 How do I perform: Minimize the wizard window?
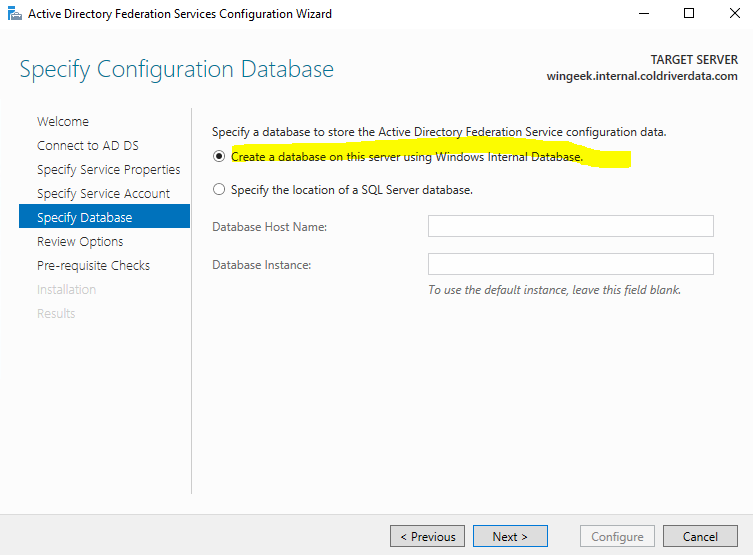tap(643, 14)
